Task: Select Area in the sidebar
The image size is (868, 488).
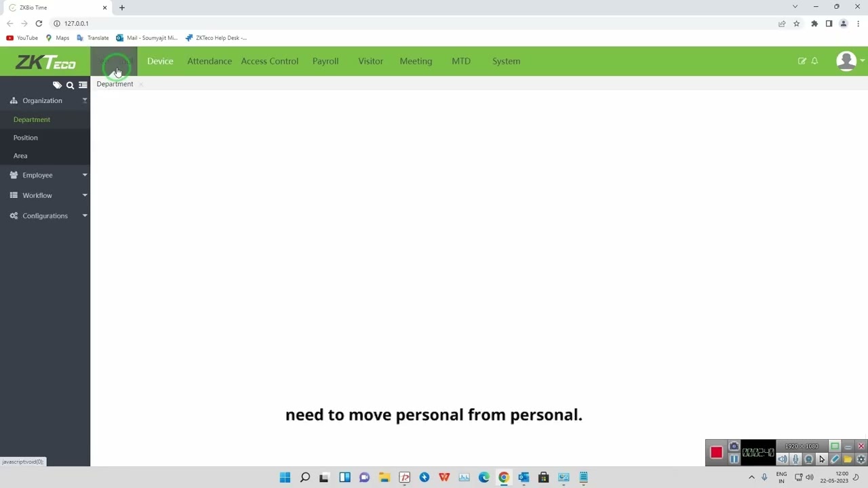Action: click(20, 156)
